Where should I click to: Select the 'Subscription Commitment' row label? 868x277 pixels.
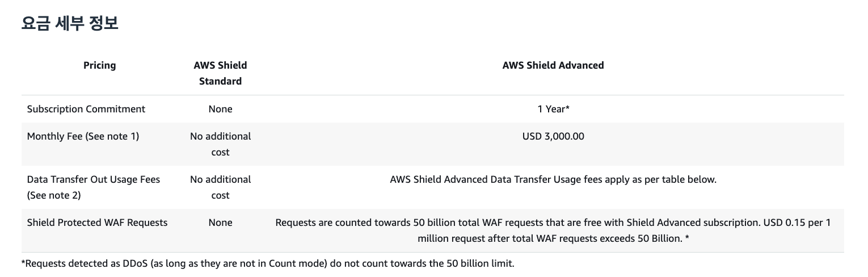click(x=86, y=109)
